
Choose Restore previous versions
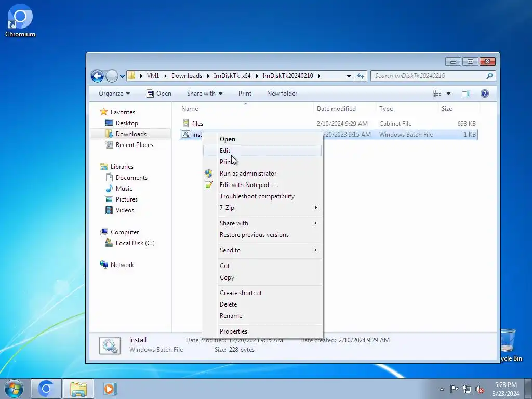(262, 235)
